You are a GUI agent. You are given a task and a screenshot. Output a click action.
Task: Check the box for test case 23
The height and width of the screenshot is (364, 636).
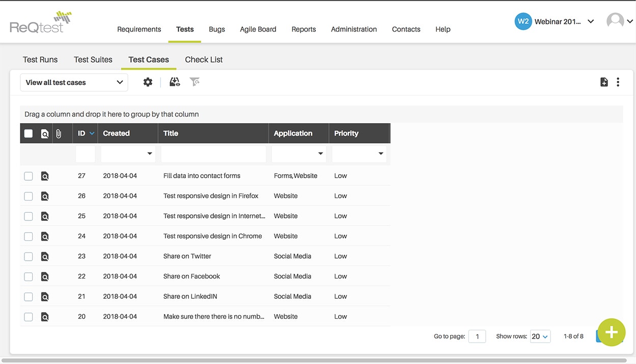point(29,257)
